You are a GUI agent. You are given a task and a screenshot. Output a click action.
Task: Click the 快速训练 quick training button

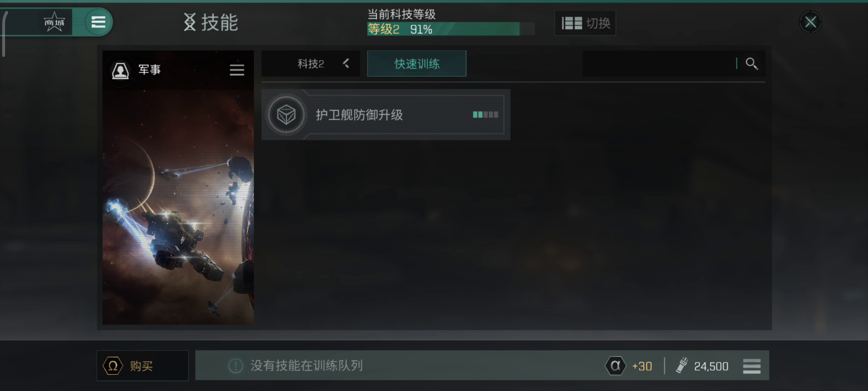pyautogui.click(x=417, y=64)
